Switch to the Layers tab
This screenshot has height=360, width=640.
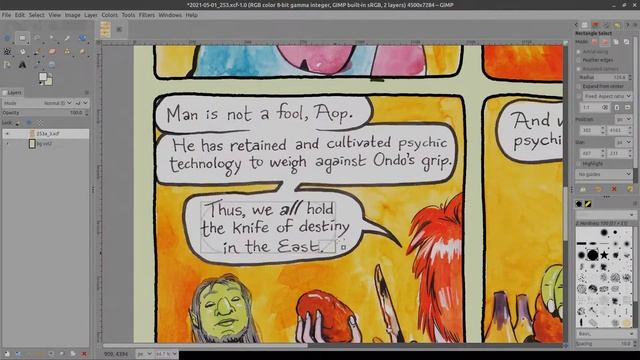[x=12, y=93]
